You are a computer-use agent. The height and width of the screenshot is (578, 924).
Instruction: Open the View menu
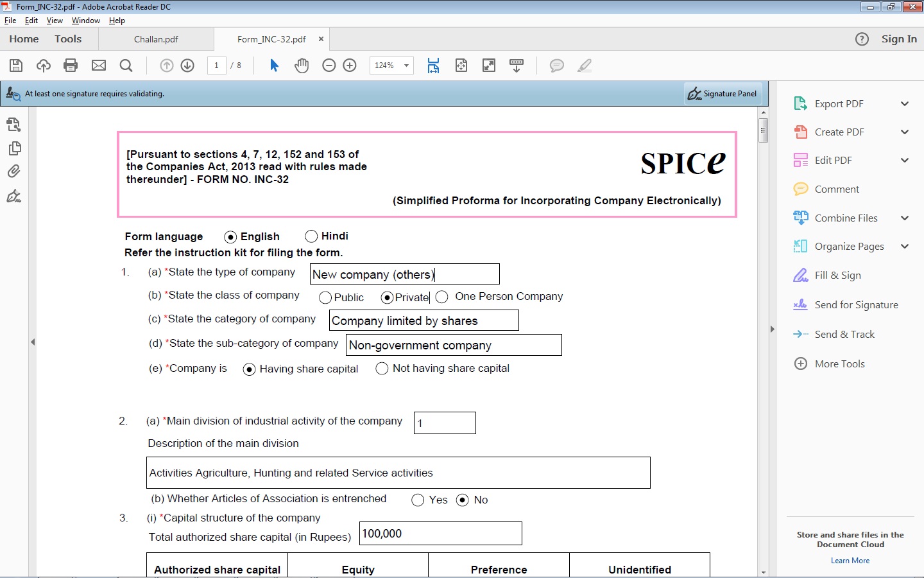click(x=55, y=20)
